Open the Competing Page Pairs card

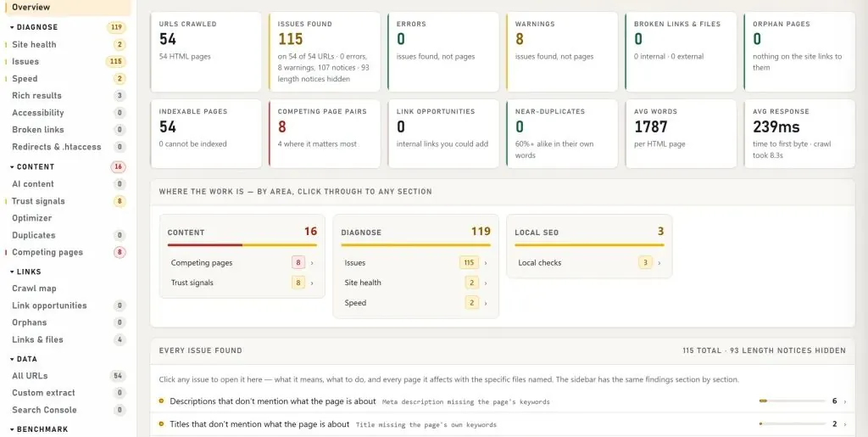pos(325,133)
